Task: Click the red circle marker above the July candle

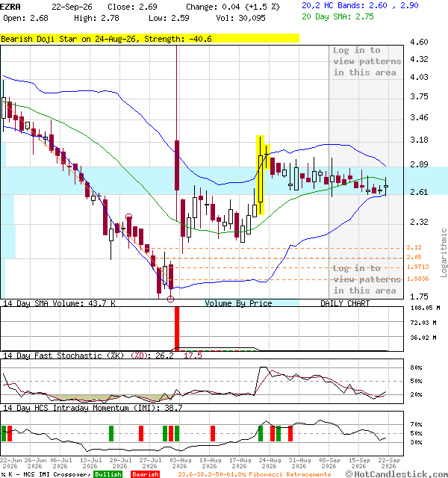Action: [129, 217]
